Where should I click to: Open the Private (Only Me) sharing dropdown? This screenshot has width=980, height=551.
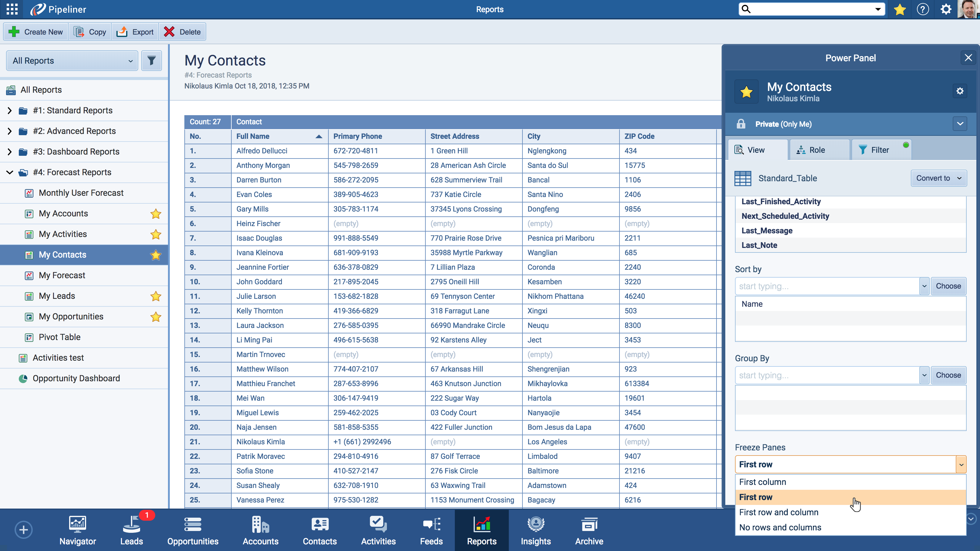click(960, 124)
